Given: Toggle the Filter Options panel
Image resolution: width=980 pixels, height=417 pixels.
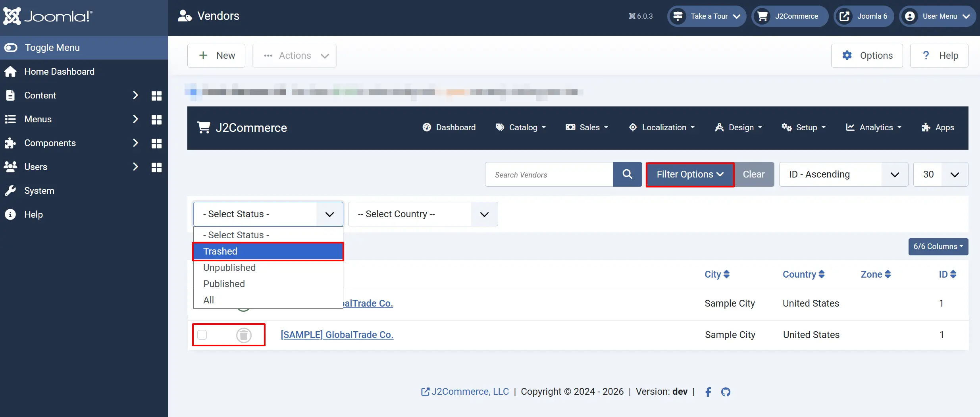Looking at the screenshot, I should point(690,174).
